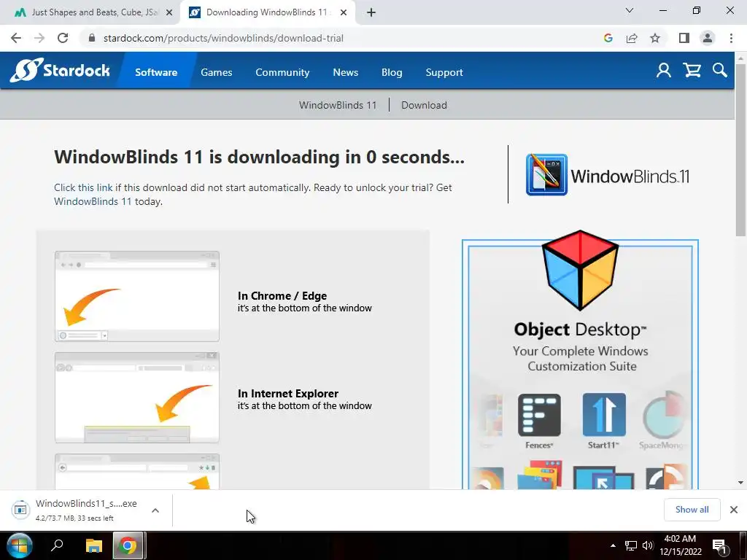This screenshot has height=560, width=747.
Task: Click the network tray icon
Action: 631,545
